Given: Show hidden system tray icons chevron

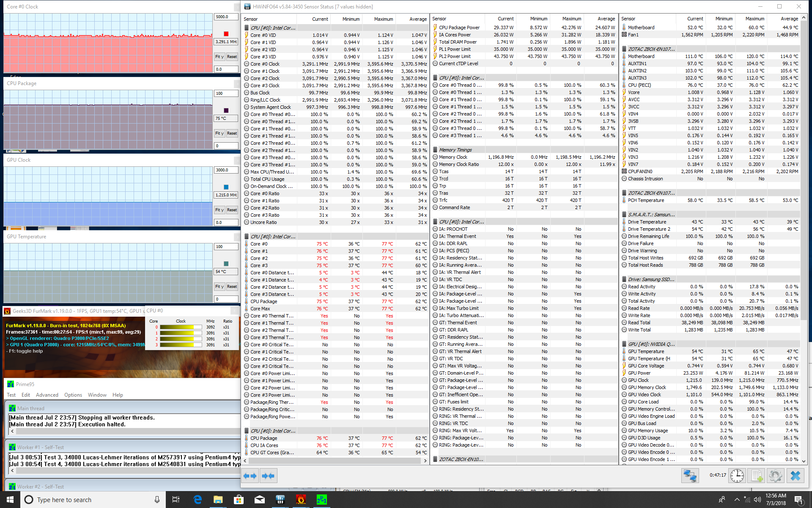Looking at the screenshot, I should [737, 500].
